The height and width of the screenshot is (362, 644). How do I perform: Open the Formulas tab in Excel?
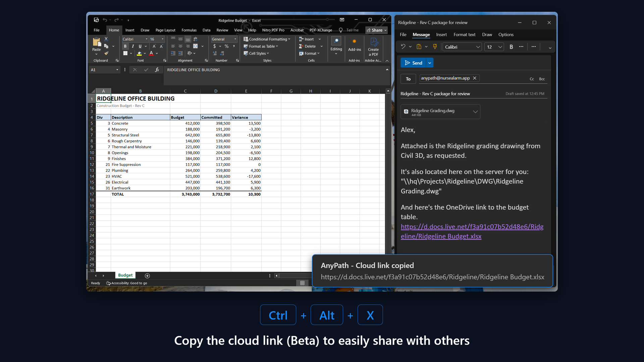189,30
